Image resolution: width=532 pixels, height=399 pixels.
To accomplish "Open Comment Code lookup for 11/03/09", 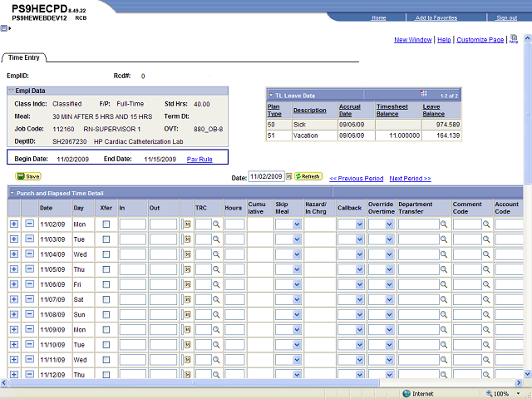I will pos(486,239).
